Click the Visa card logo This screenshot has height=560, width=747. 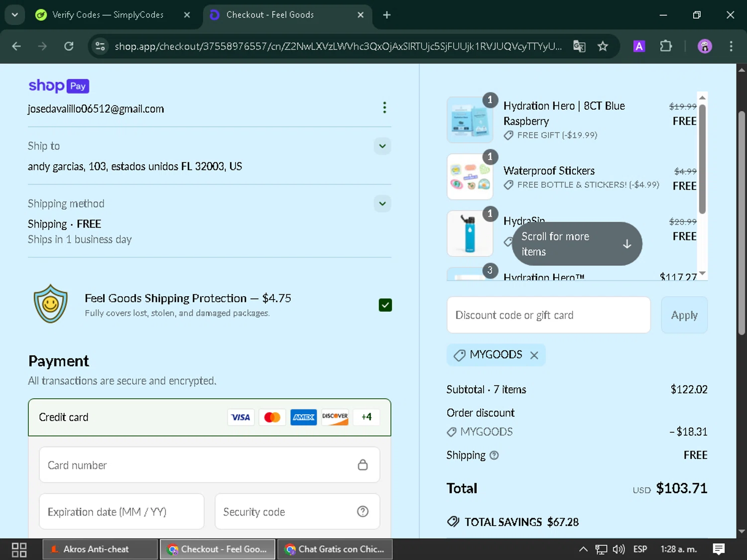pyautogui.click(x=241, y=417)
